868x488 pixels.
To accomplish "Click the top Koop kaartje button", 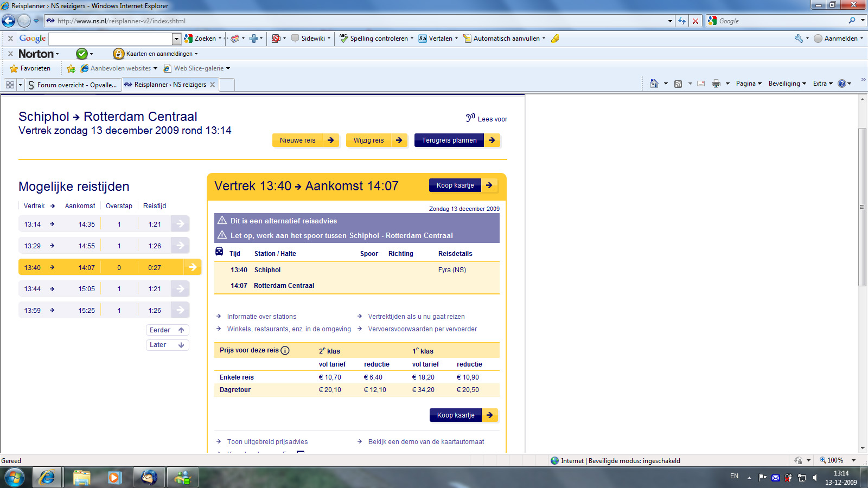I will (463, 185).
